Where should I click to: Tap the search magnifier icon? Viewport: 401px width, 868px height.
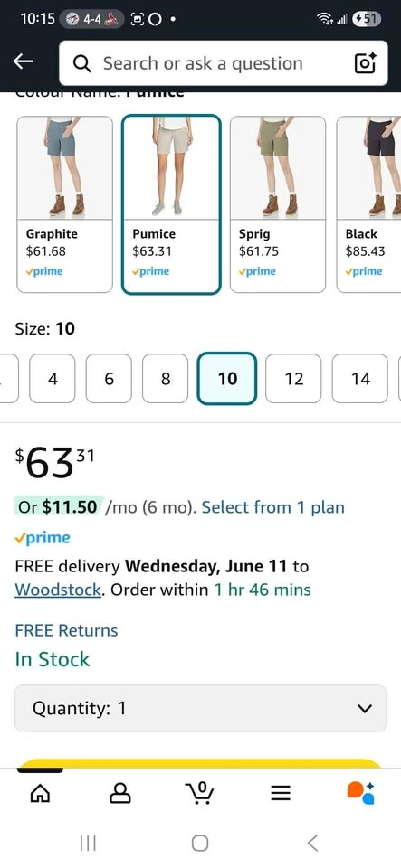(x=82, y=63)
